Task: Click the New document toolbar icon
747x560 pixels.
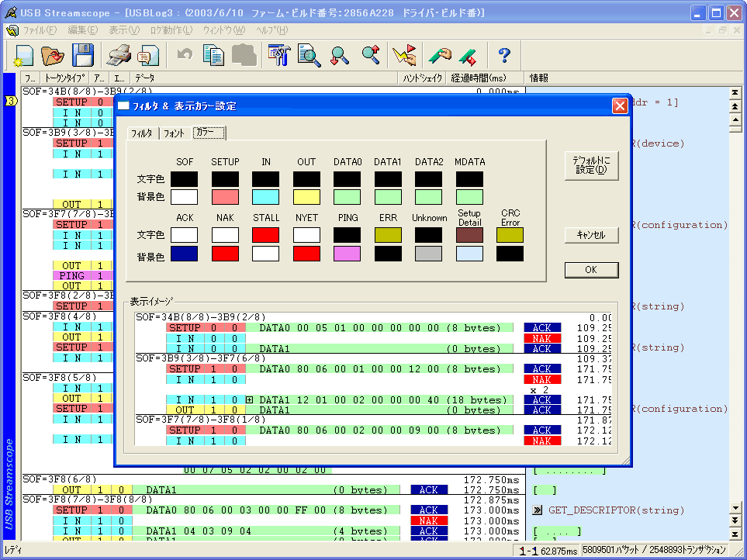Action: (x=23, y=56)
